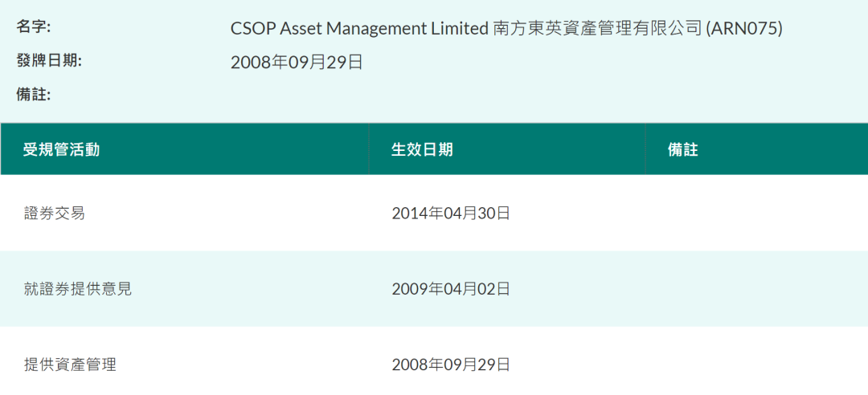Click the 備註 column header in the table
This screenshot has height=395, width=868.
(683, 149)
